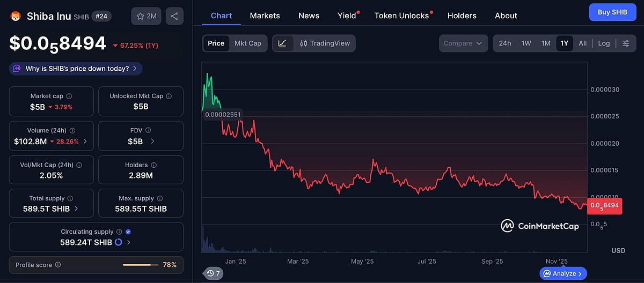Open the About tab

pos(506,16)
